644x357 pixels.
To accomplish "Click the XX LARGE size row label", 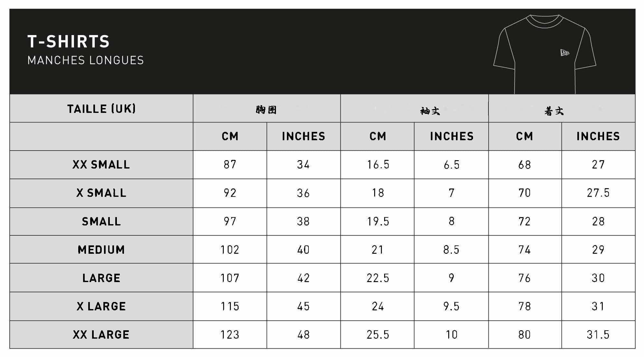I will click(101, 335).
